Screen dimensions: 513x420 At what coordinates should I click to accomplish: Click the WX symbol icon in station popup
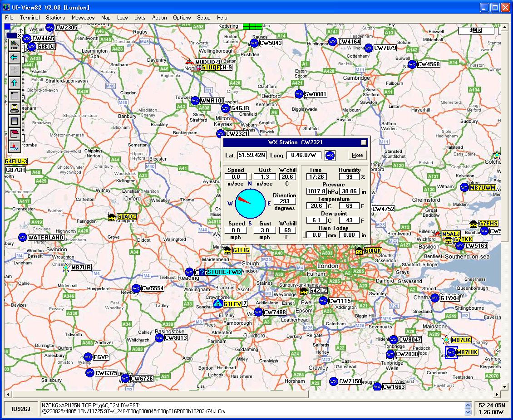330,156
